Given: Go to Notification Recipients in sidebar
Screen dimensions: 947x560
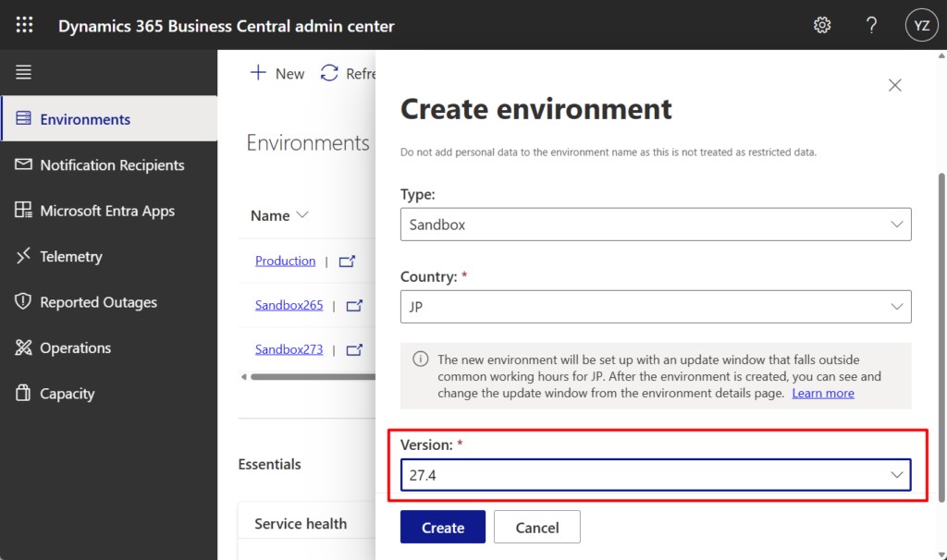Looking at the screenshot, I should pyautogui.click(x=111, y=165).
